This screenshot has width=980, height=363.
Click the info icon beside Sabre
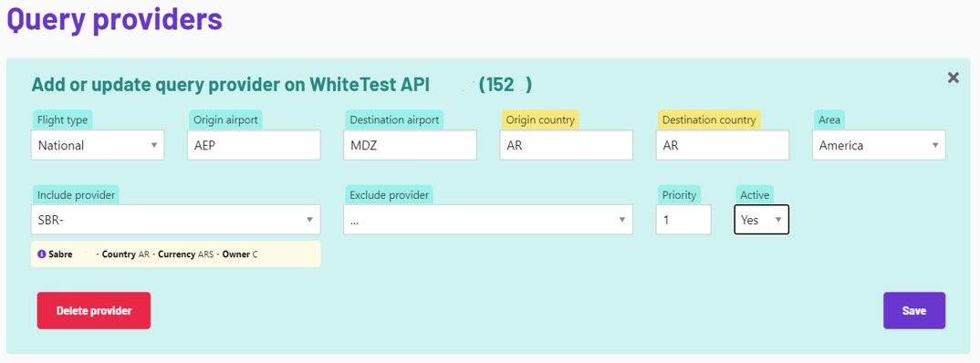coord(42,254)
